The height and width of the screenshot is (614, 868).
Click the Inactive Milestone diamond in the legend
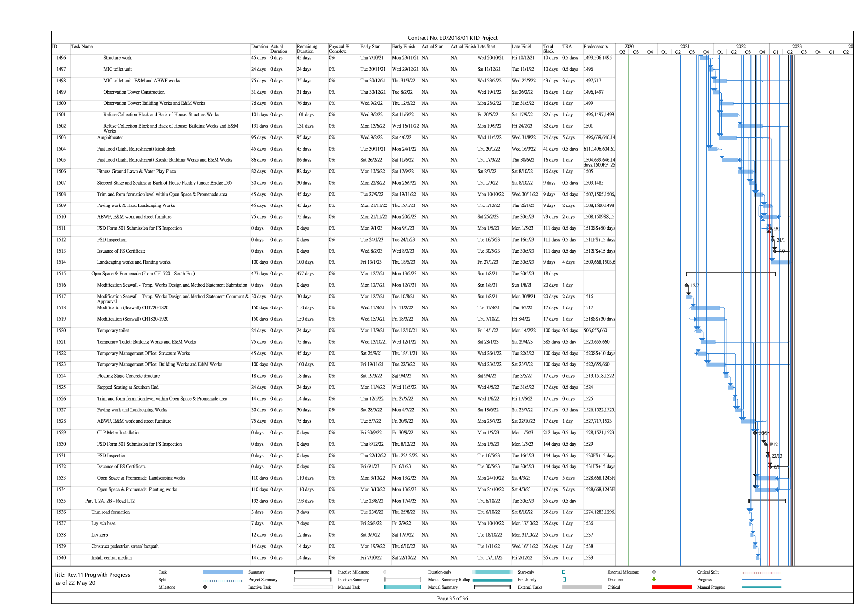[385, 572]
